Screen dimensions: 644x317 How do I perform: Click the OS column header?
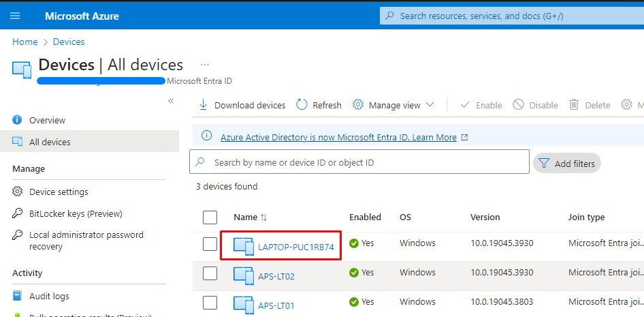[405, 217]
